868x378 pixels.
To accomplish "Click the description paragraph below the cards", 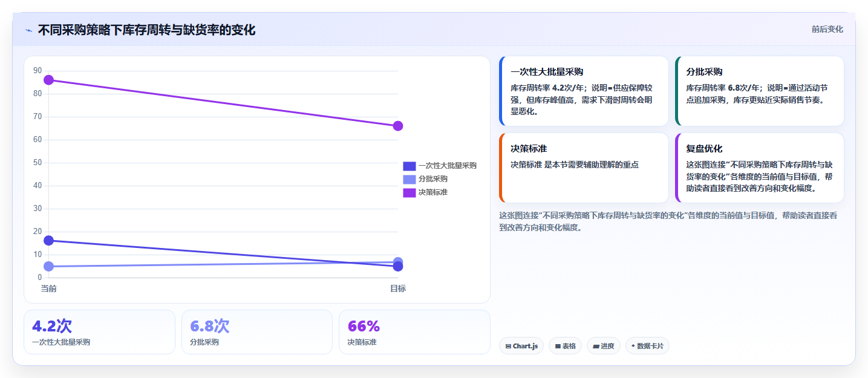I will point(668,221).
